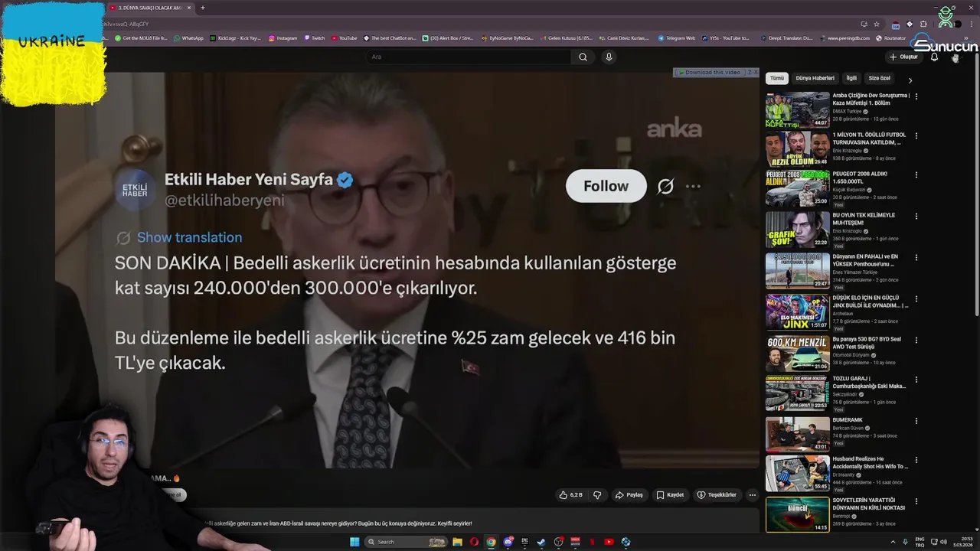Select the Dünya Haberleri chip
Screen dimensions: 980x551
click(x=815, y=78)
